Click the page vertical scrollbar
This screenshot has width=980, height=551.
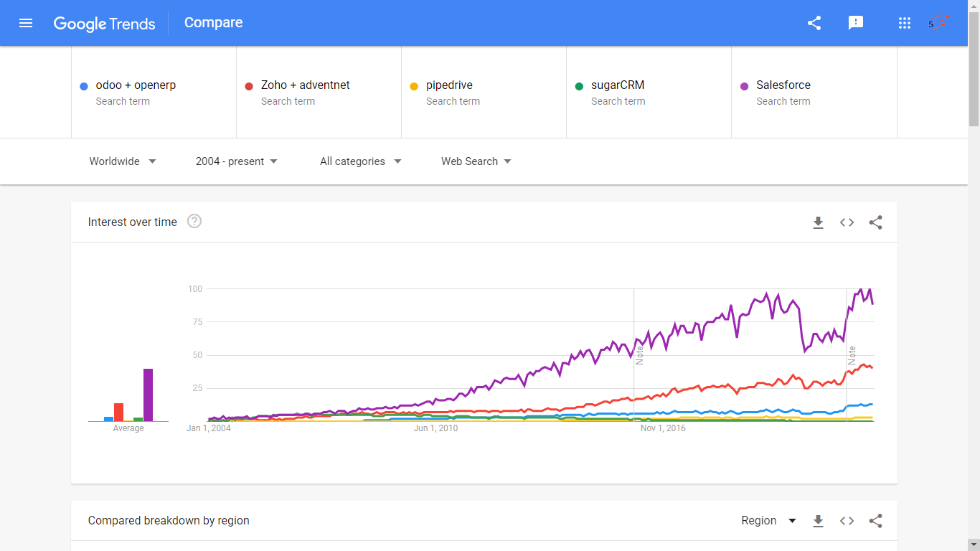tap(974, 68)
